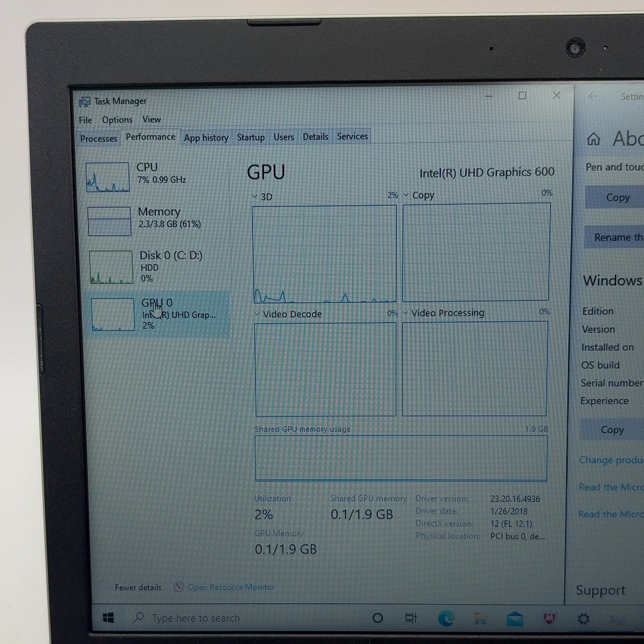The width and height of the screenshot is (644, 644).
Task: Click the Change product key link
Action: pos(611,460)
